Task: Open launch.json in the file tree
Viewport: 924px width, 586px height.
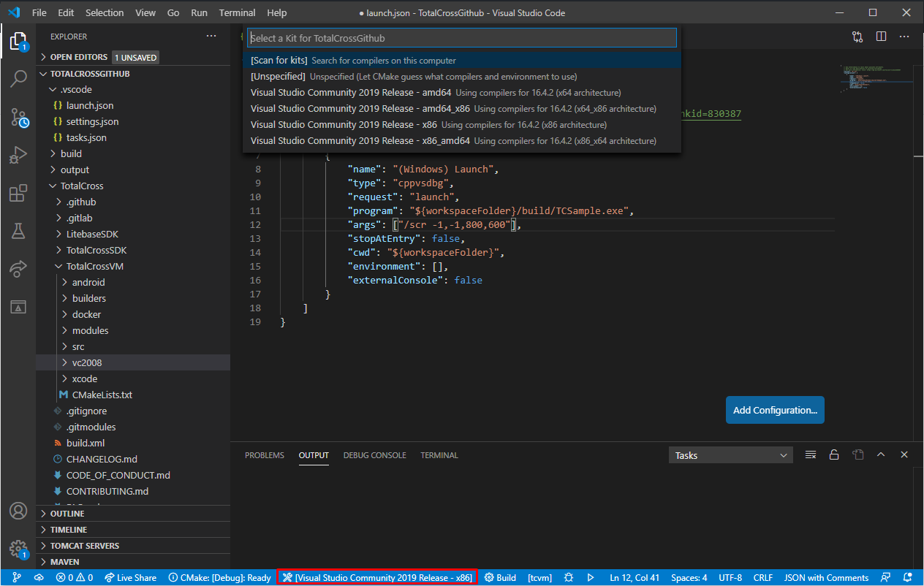Action: click(133, 105)
